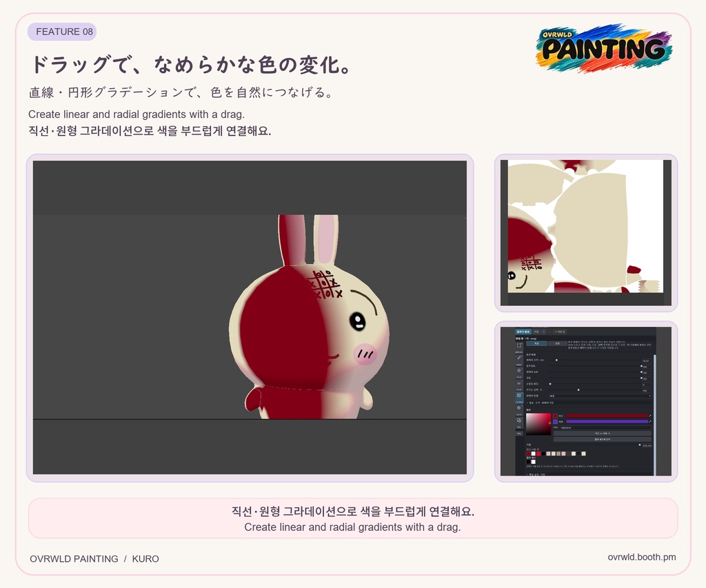Screen dimensions: 706x588
Task: Click the eyedropper beside the red color bar
Action: point(649,416)
